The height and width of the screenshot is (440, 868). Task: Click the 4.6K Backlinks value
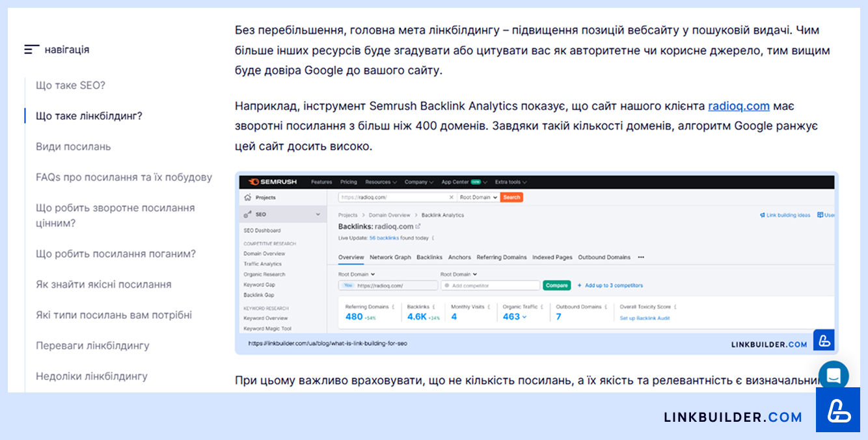point(417,316)
